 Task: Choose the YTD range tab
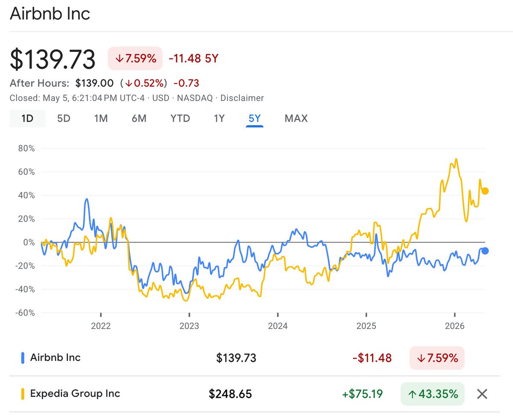click(x=180, y=118)
